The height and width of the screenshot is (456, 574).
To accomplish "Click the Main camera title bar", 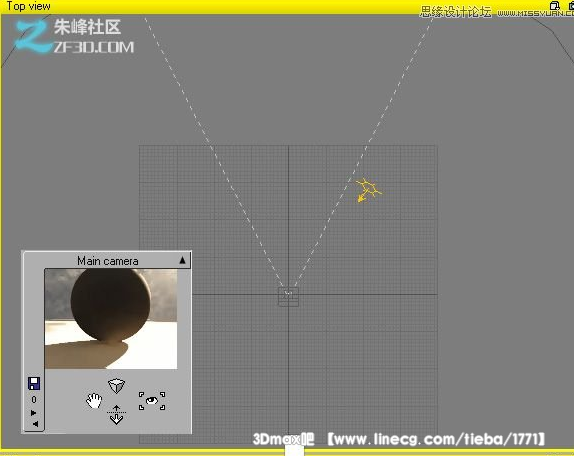I will click(x=107, y=261).
